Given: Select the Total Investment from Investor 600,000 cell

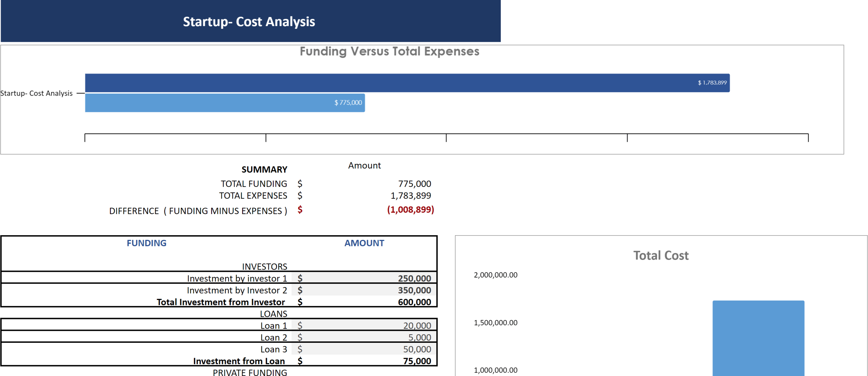Looking at the screenshot, I should click(414, 302).
